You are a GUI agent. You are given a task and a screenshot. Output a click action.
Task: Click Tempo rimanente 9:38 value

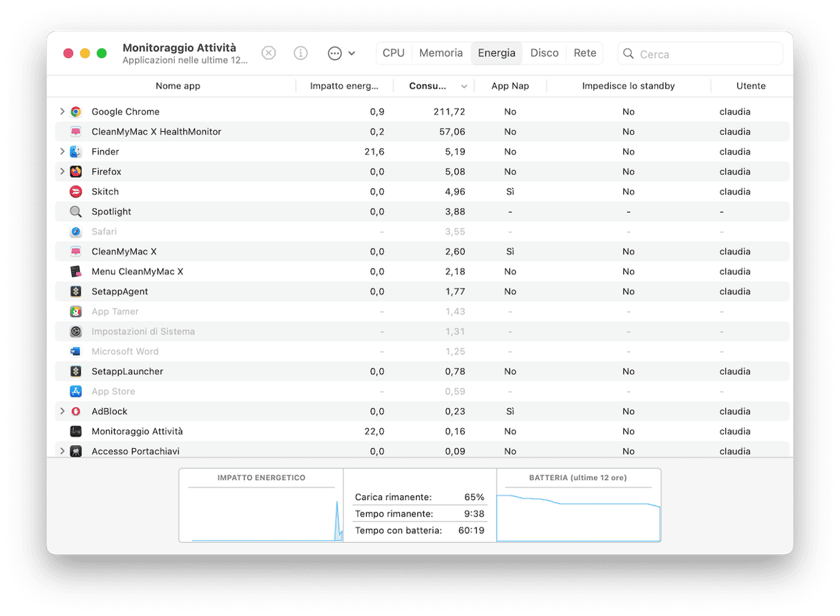475,514
